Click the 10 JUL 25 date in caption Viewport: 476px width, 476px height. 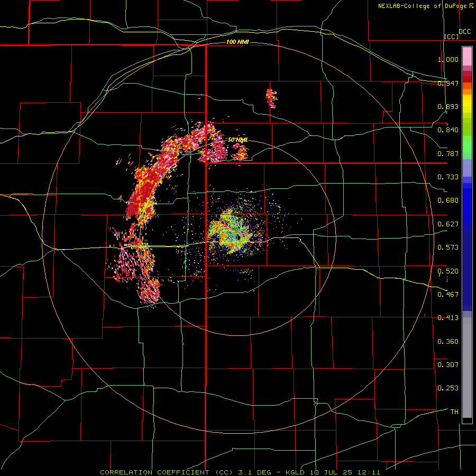[331, 472]
